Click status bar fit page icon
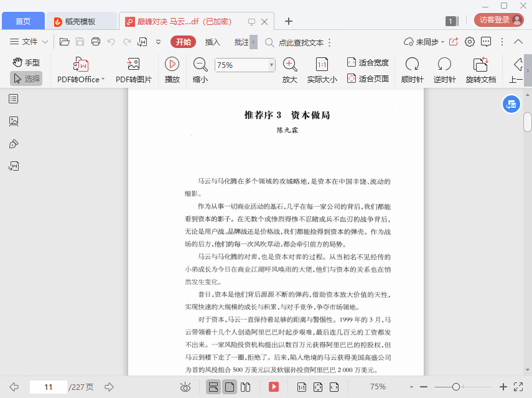 [318, 387]
